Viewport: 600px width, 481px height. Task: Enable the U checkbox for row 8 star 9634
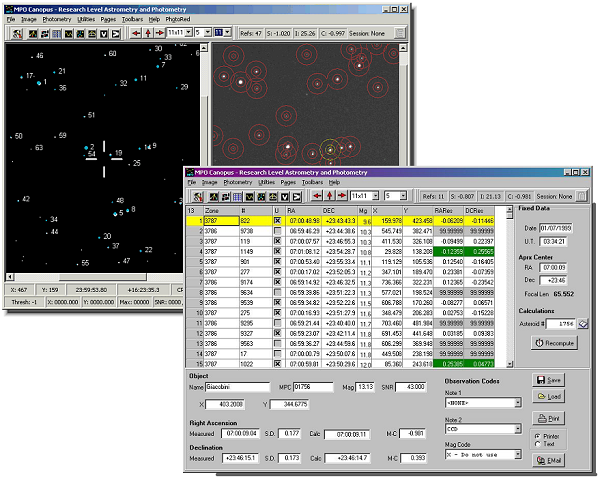(x=278, y=292)
